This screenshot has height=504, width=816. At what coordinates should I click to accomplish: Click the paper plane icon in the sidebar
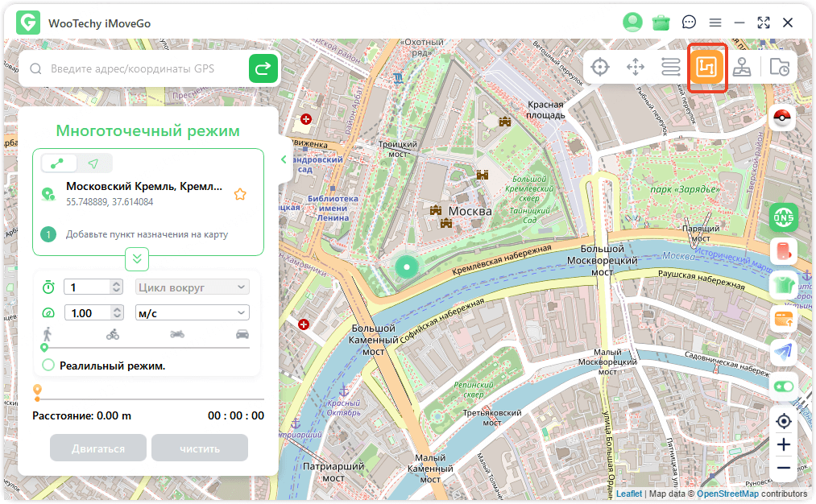click(783, 351)
